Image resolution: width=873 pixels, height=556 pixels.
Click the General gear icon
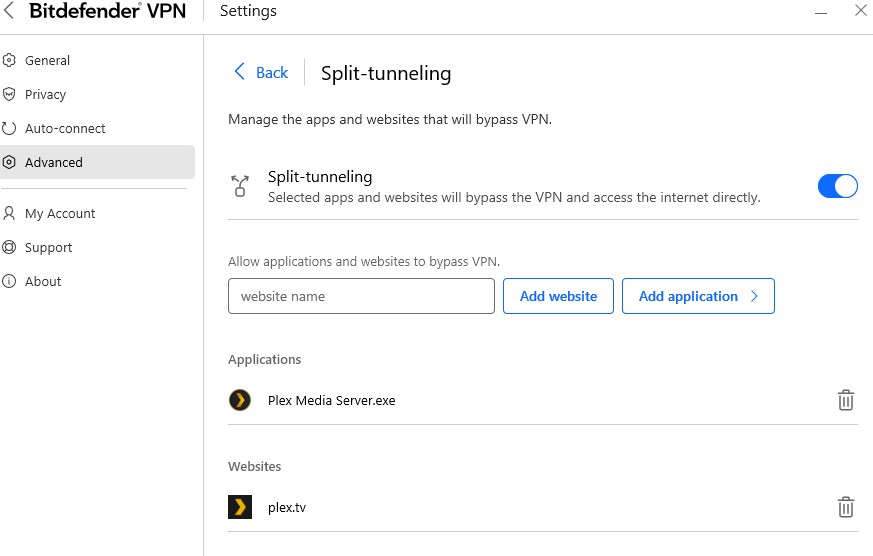(x=9, y=60)
